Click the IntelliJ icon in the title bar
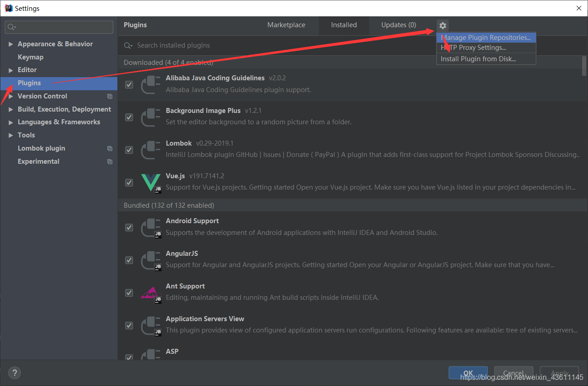This screenshot has width=588, height=386. [x=8, y=8]
